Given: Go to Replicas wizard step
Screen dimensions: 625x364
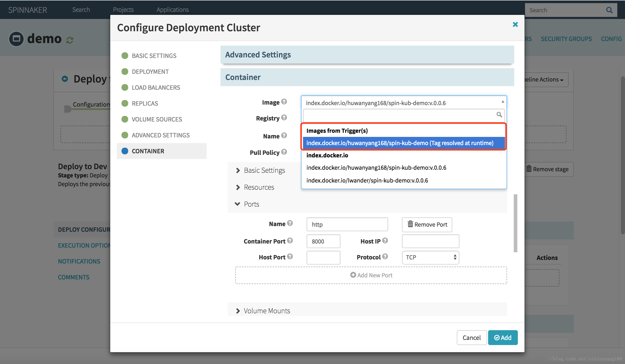Looking at the screenshot, I should pyautogui.click(x=162, y=103).
